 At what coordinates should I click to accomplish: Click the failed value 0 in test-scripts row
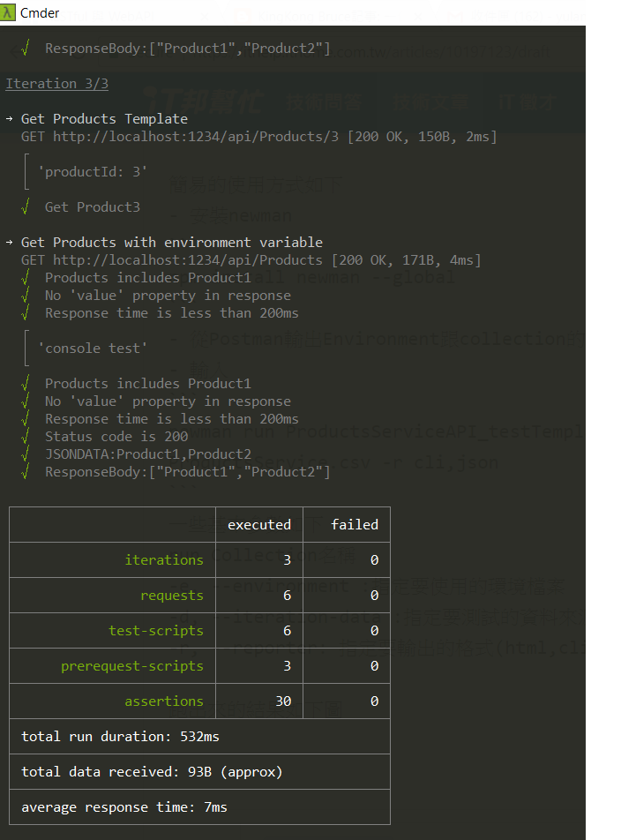(374, 631)
